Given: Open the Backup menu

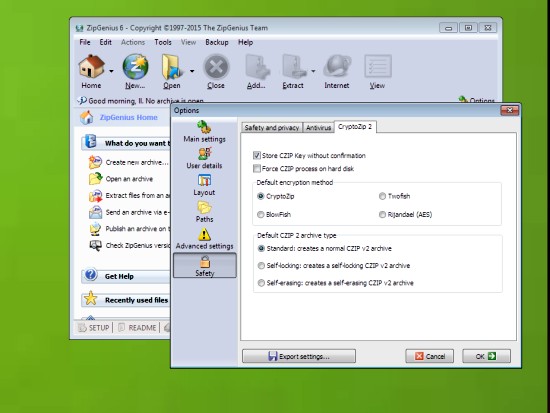Looking at the screenshot, I should (x=217, y=42).
